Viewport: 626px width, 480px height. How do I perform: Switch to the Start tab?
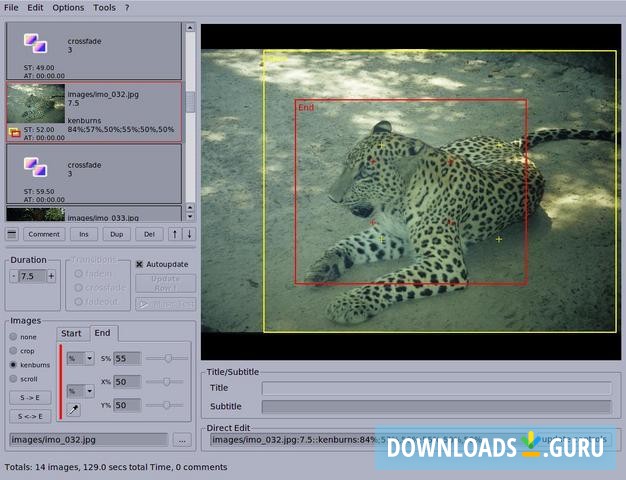click(x=71, y=333)
